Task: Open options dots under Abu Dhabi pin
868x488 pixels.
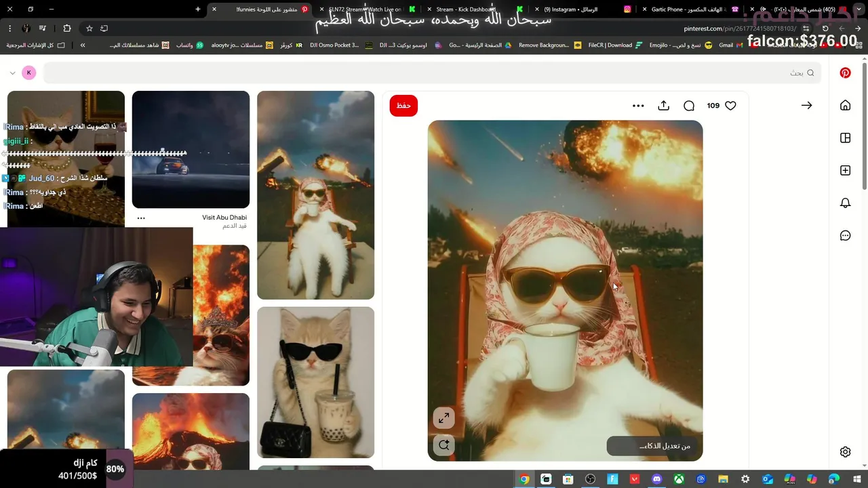Action: (141, 218)
